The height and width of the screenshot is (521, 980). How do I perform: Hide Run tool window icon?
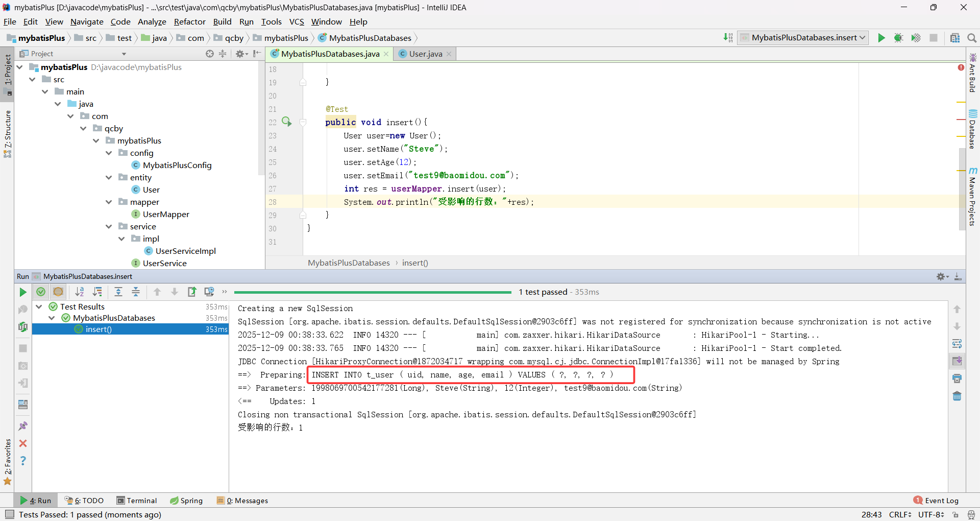(x=958, y=276)
